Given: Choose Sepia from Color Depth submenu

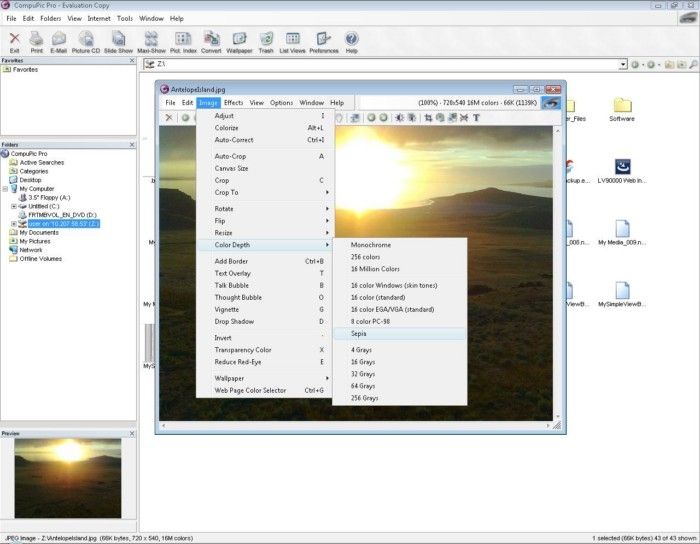Looking at the screenshot, I should pyautogui.click(x=360, y=333).
